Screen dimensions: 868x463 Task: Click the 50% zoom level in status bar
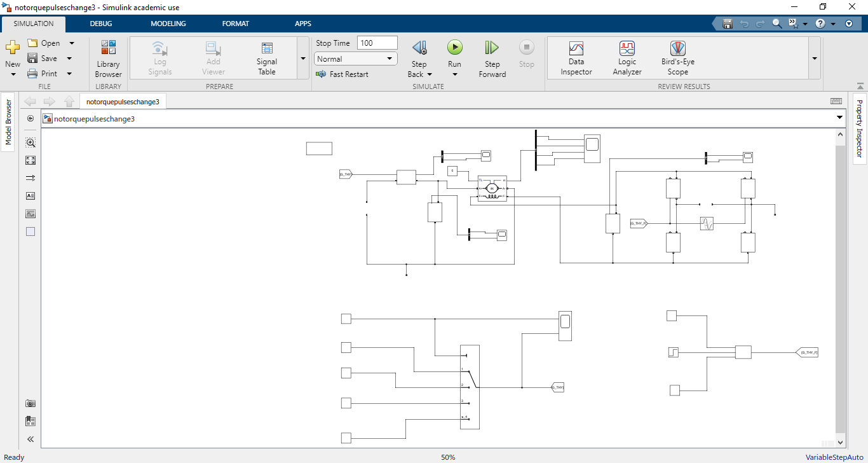coord(448,457)
